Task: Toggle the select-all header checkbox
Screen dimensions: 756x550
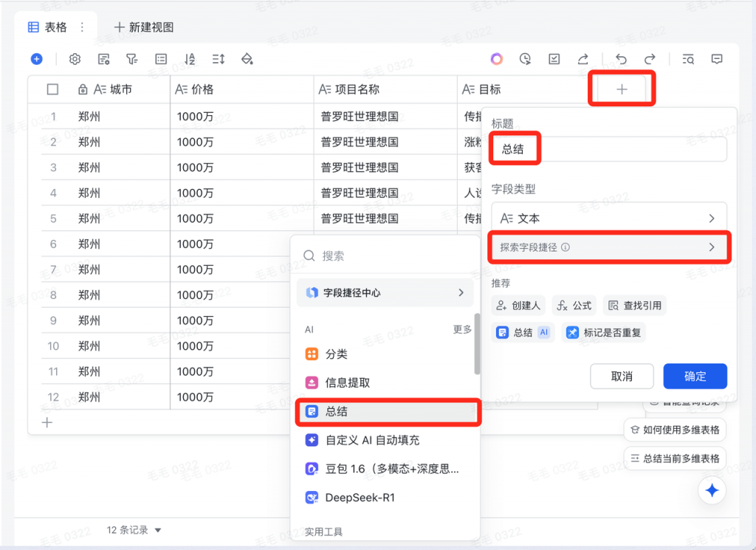Action: click(x=52, y=89)
